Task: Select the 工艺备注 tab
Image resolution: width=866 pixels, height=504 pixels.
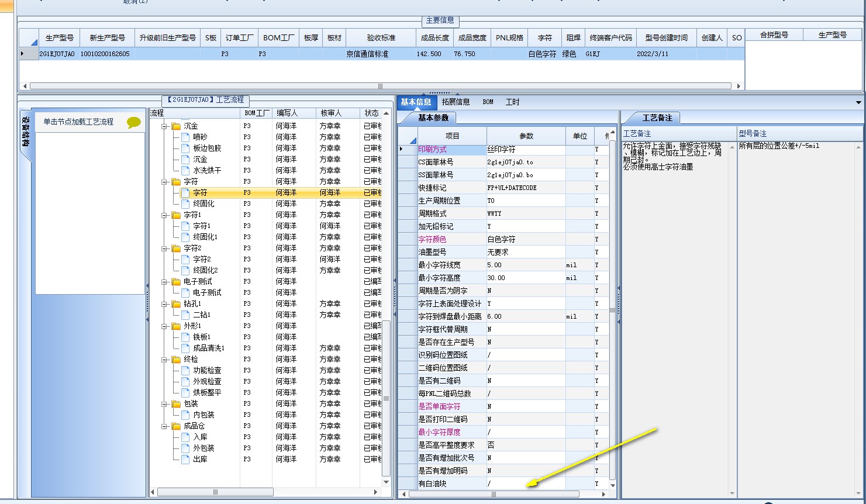Action: (x=657, y=118)
